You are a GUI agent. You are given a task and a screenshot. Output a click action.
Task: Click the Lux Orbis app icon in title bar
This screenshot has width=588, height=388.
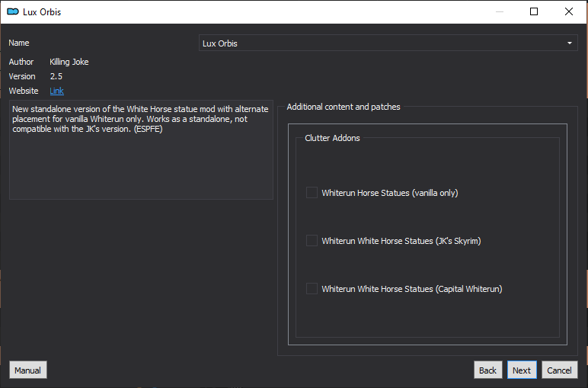(13, 12)
